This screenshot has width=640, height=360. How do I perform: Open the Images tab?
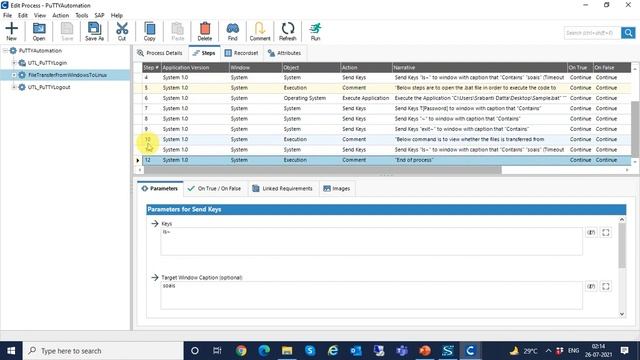pos(337,189)
